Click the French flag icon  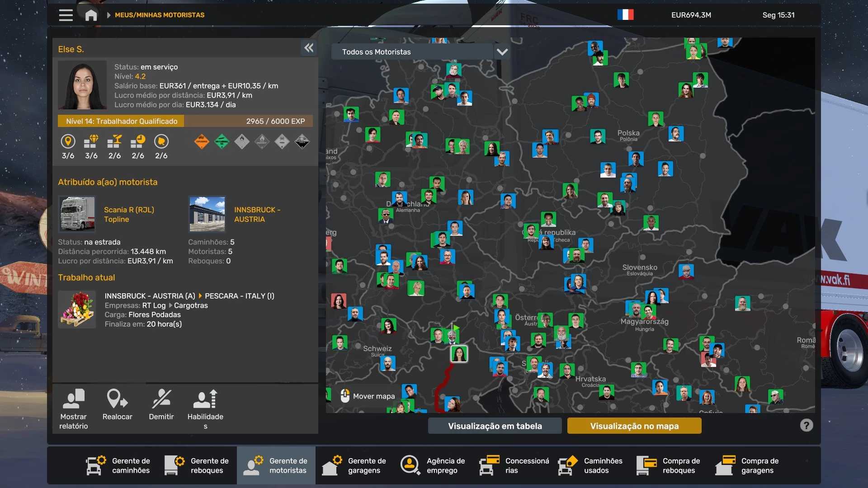click(x=625, y=15)
